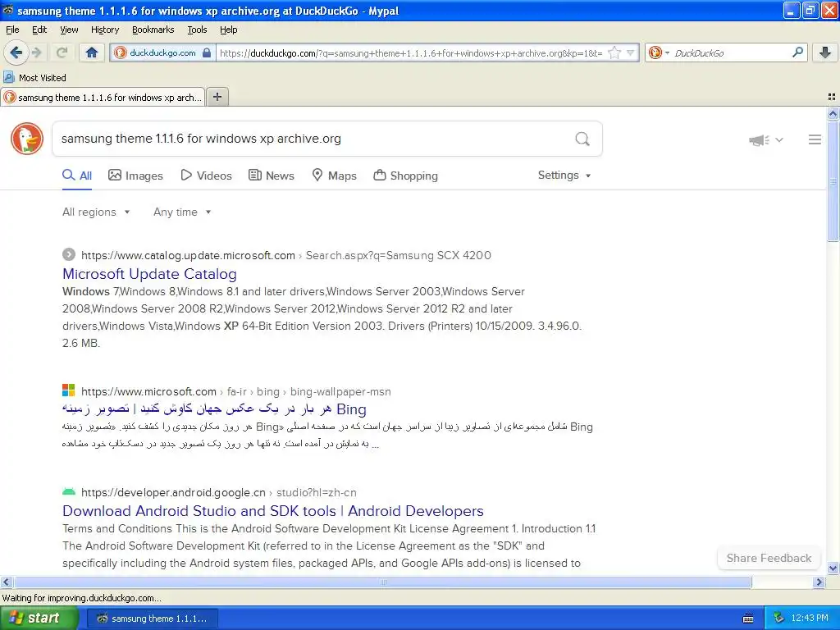Click the www.microsoft.com result URL
Viewport: 840px width, 630px height.
[148, 391]
